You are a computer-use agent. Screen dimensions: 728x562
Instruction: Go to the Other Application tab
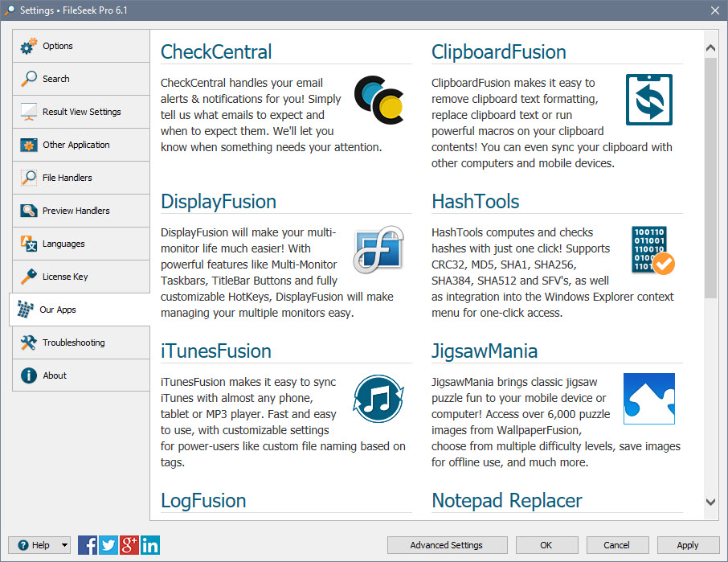tap(81, 145)
